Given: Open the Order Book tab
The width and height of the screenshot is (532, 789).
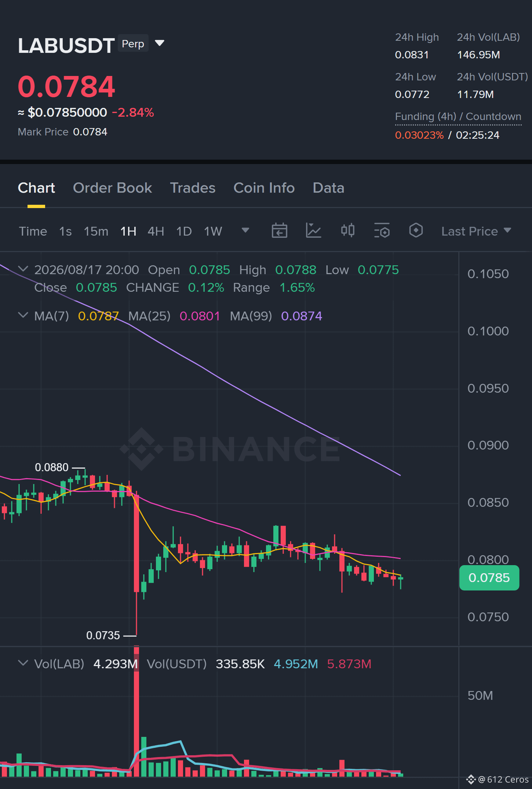Looking at the screenshot, I should [x=112, y=188].
